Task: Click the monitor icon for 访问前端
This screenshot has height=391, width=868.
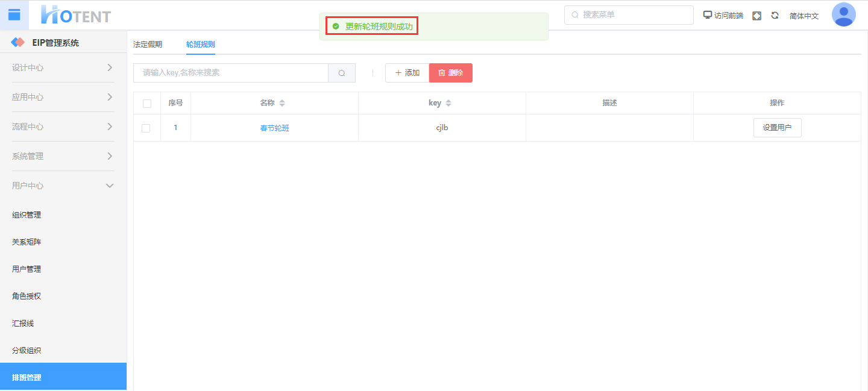Action: point(708,15)
